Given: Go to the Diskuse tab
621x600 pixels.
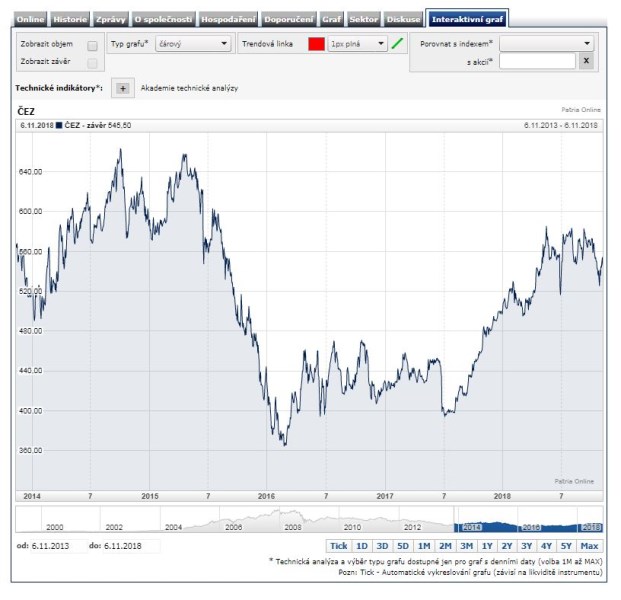Looking at the screenshot, I should [x=403, y=19].
